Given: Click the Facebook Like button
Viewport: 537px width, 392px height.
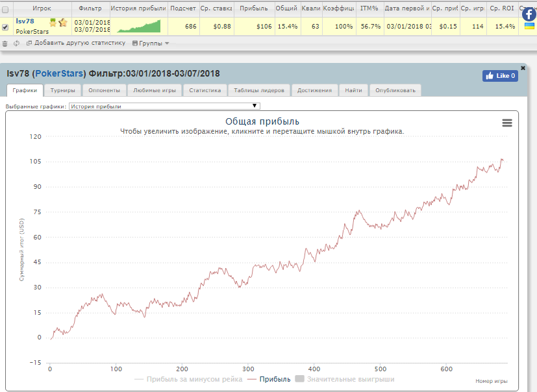Looking at the screenshot, I should click(x=500, y=76).
